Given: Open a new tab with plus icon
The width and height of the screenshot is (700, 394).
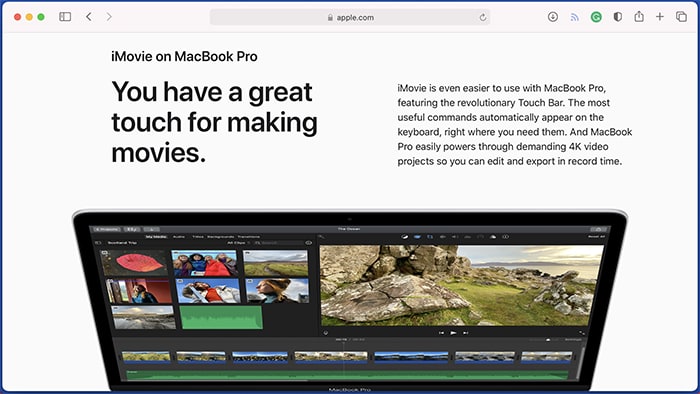Looking at the screenshot, I should [x=660, y=17].
